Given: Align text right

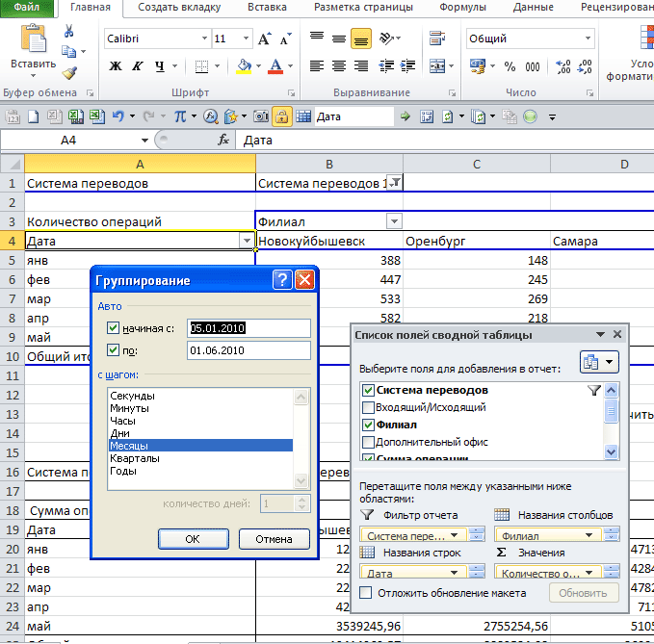Looking at the screenshot, I should coord(361,65).
